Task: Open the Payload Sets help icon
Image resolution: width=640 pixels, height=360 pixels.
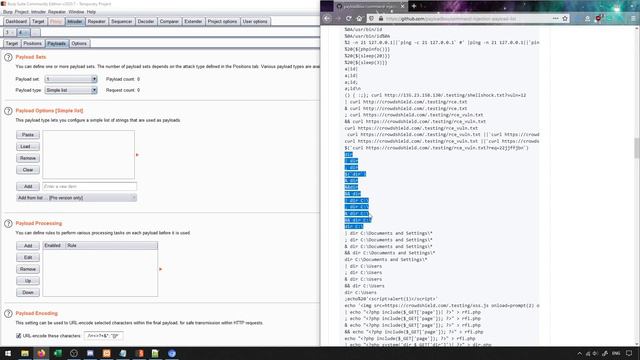Action: (x=8, y=58)
